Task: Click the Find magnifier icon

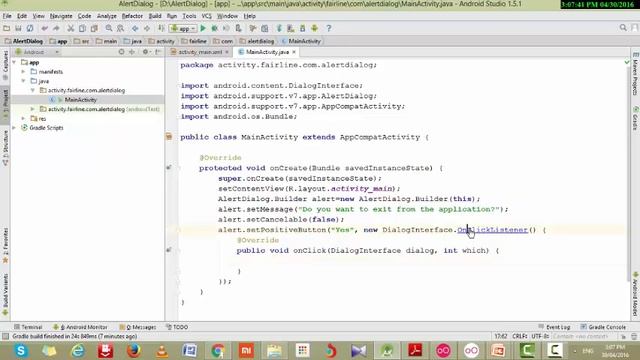Action: pos(109,28)
